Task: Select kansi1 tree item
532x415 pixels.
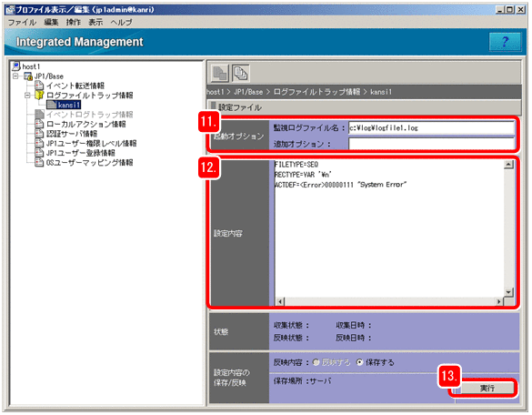Action: [x=69, y=105]
